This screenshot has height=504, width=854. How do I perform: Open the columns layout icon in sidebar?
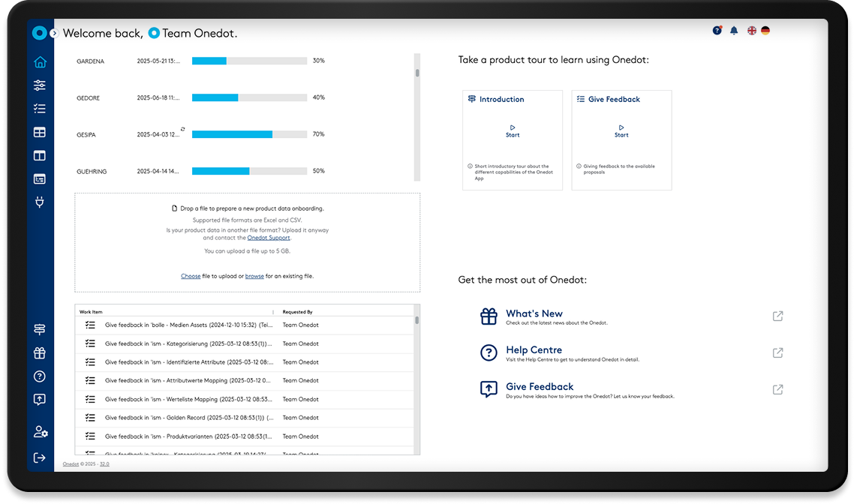click(x=40, y=156)
